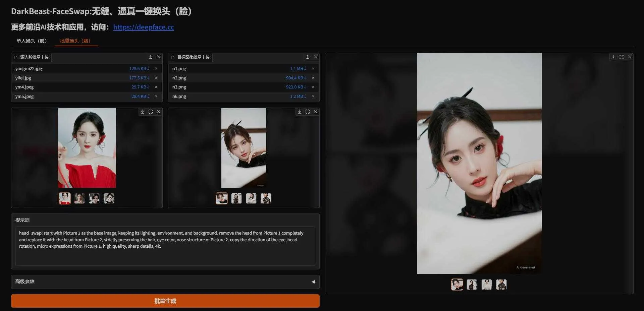Download the generated result image
644x311 pixels.
click(x=613, y=57)
